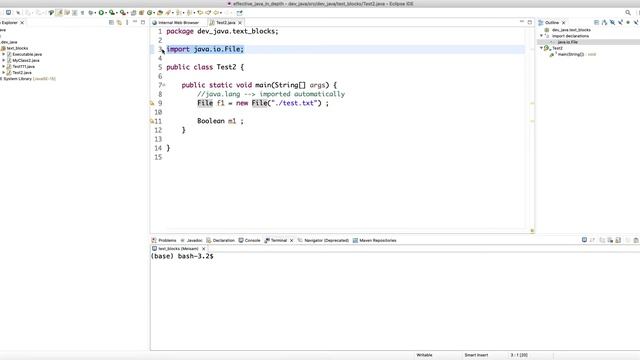Click Boolean m1 declaration on line 11
Viewport: 640px width, 360px height.
click(x=220, y=121)
